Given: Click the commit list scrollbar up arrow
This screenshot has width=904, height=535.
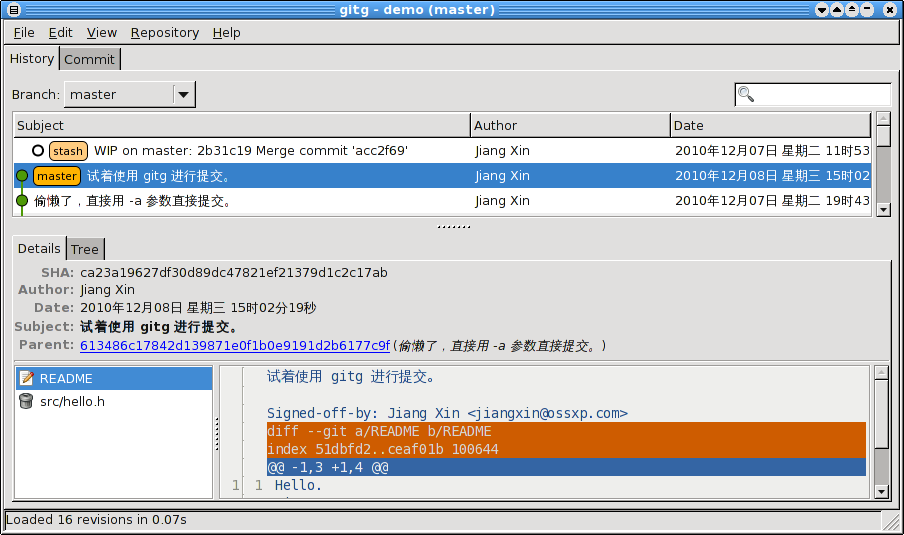Looking at the screenshot, I should coord(883,119).
